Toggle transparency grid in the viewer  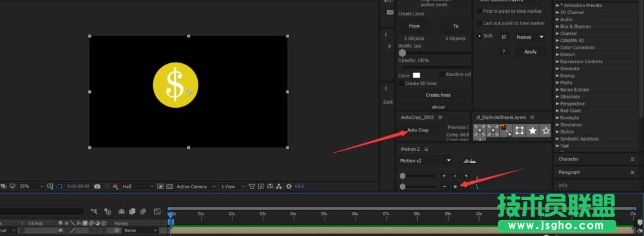(169, 186)
